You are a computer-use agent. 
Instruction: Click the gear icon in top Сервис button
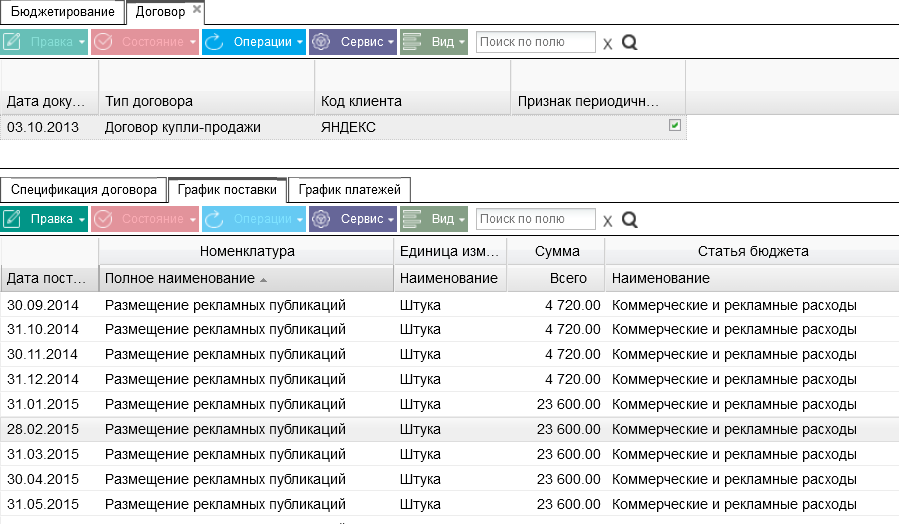[x=321, y=42]
